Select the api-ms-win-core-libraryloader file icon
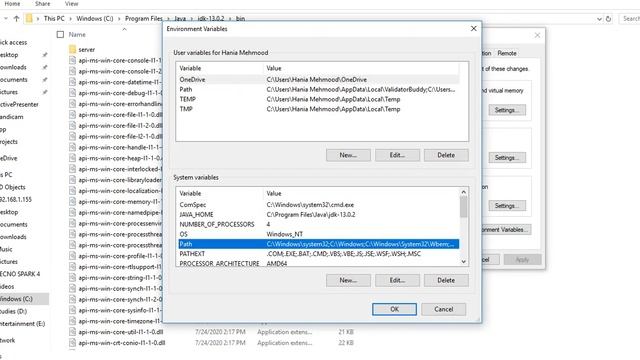The width and height of the screenshot is (640, 360). 73,180
